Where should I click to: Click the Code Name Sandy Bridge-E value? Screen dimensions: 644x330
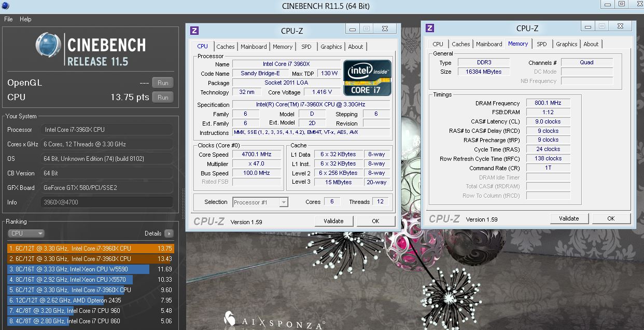(x=260, y=74)
